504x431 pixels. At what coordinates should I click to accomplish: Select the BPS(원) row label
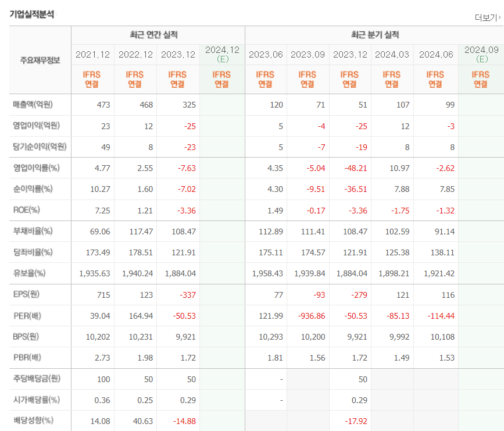coord(26,336)
